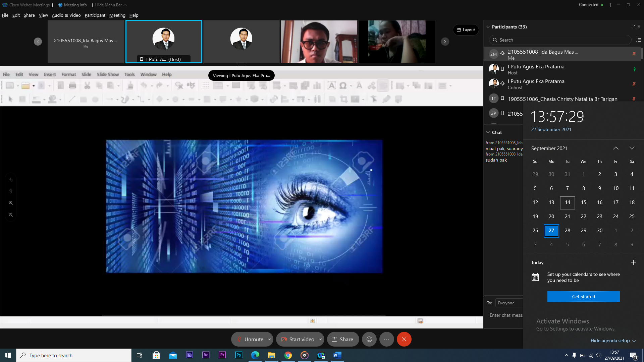Screen dimensions: 644x362
Task: Select September 30 in the calendar
Action: pos(600,231)
